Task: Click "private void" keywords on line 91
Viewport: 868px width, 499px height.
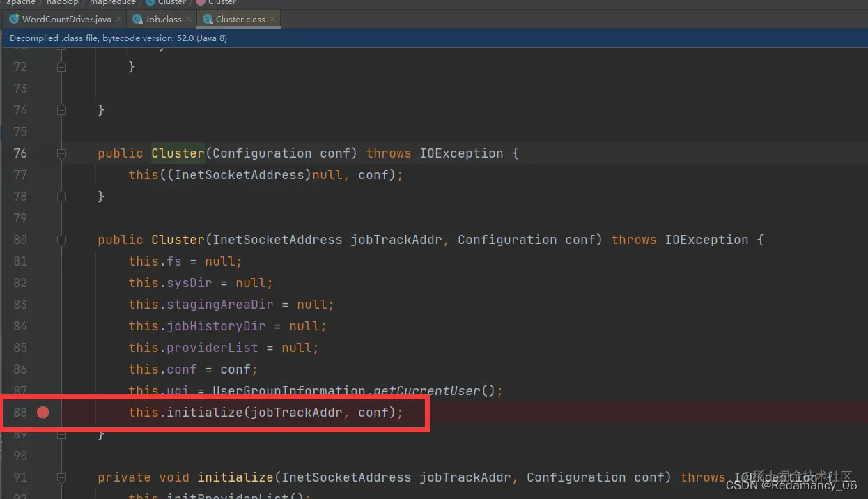Action: pos(144,477)
